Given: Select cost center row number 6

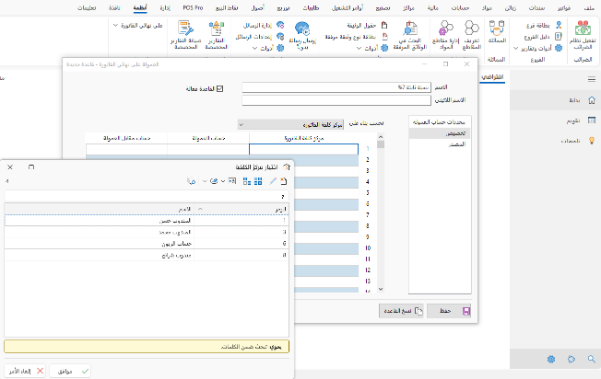Looking at the screenshot, I should 146,243.
